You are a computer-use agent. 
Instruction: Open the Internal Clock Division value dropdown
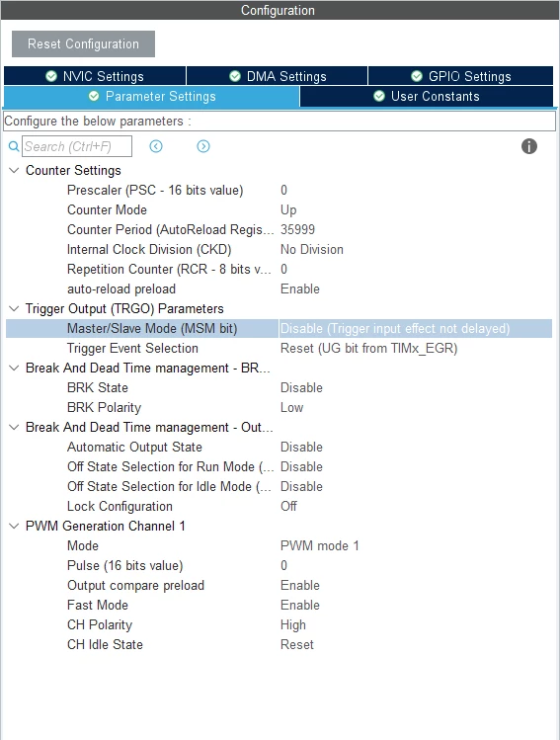click(x=312, y=249)
